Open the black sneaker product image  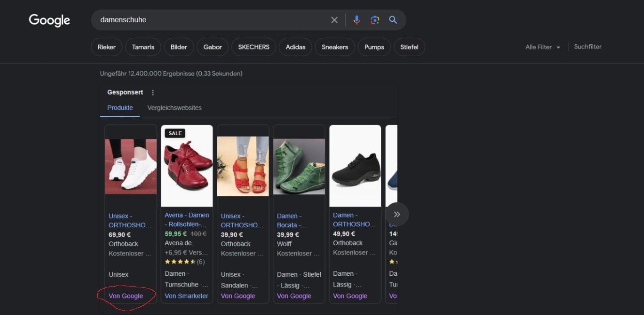pos(355,166)
